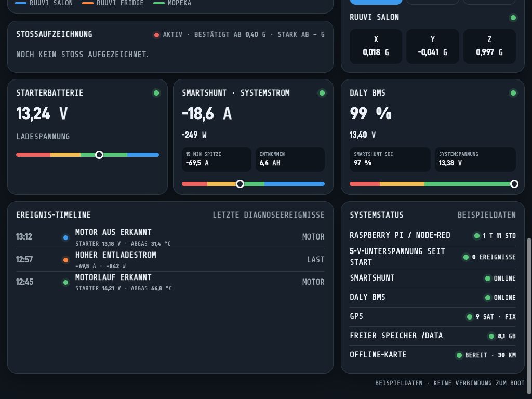Click the -18,6 A system current reading
Screen dimensions: 532x399
tap(207, 114)
